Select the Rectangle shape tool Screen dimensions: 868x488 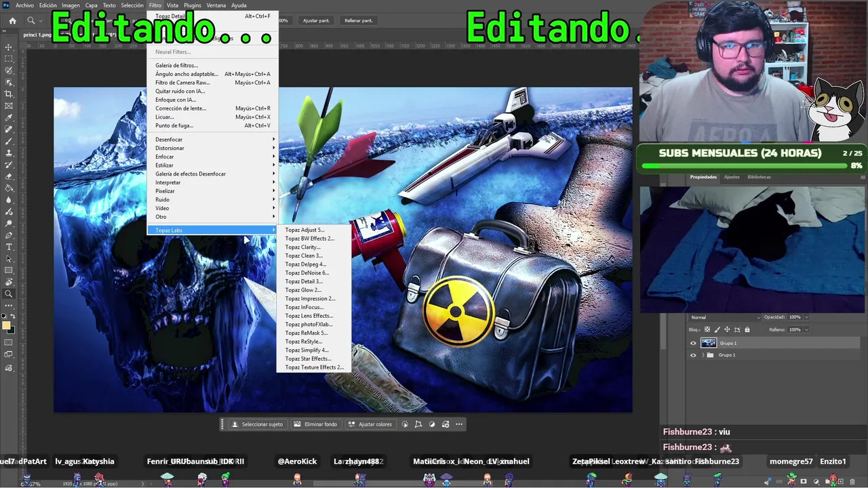(9, 270)
